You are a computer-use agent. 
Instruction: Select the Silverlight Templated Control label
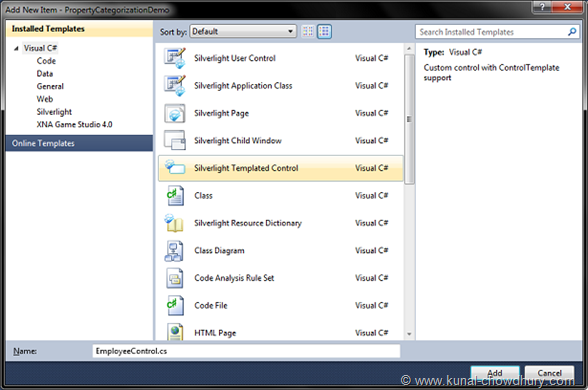[246, 168]
